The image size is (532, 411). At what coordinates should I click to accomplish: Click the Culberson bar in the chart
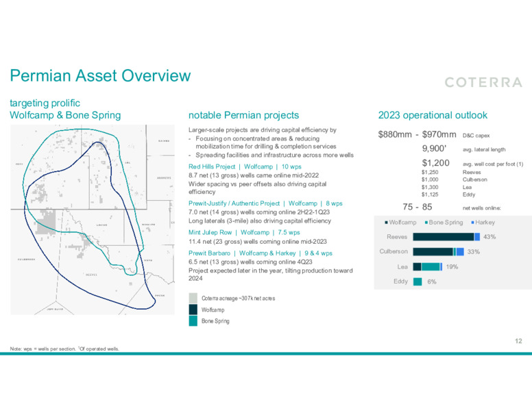tap(438, 252)
